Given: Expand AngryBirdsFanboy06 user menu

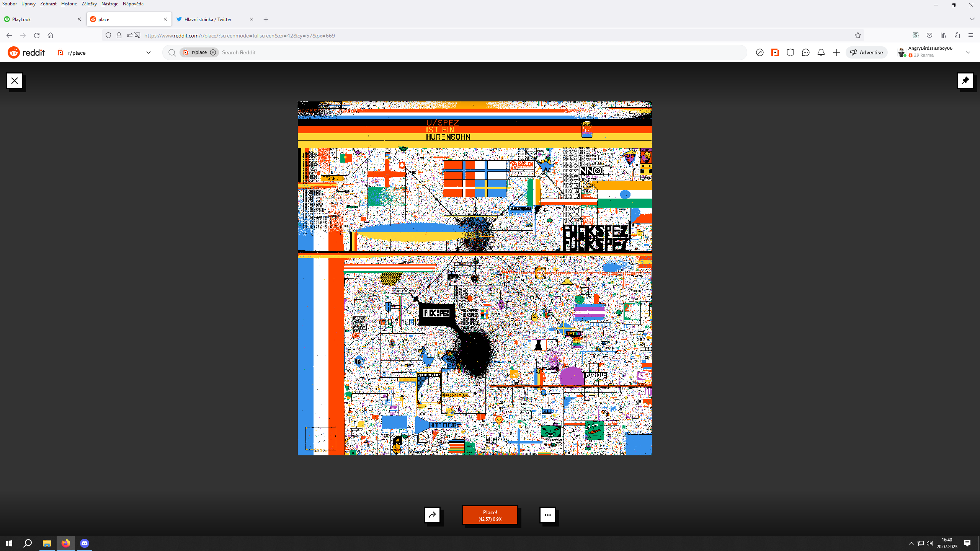Looking at the screenshot, I should (x=968, y=52).
